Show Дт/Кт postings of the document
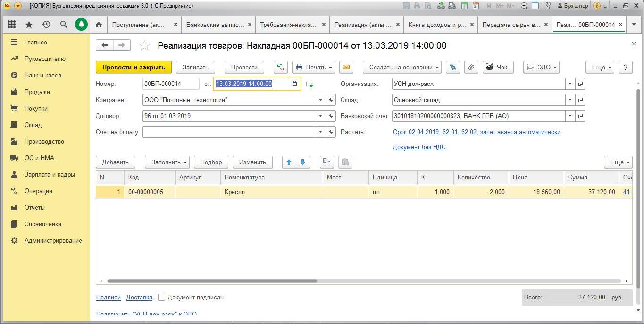 [280, 67]
